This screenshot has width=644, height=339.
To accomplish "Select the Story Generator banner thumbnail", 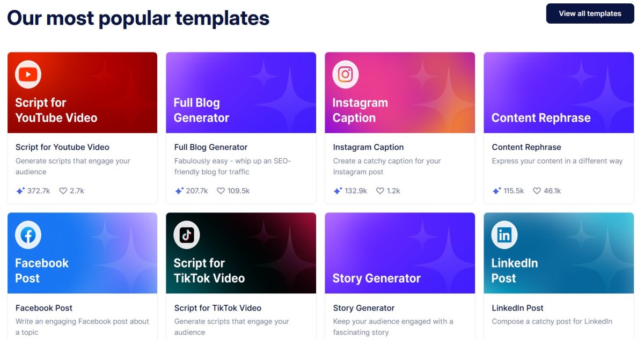I will click(400, 253).
